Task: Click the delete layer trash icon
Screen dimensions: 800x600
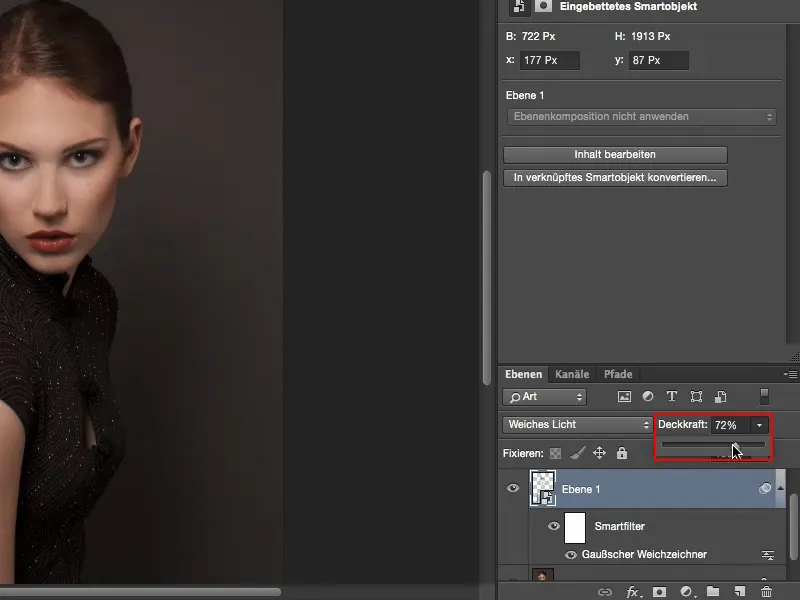Action: coord(766,592)
